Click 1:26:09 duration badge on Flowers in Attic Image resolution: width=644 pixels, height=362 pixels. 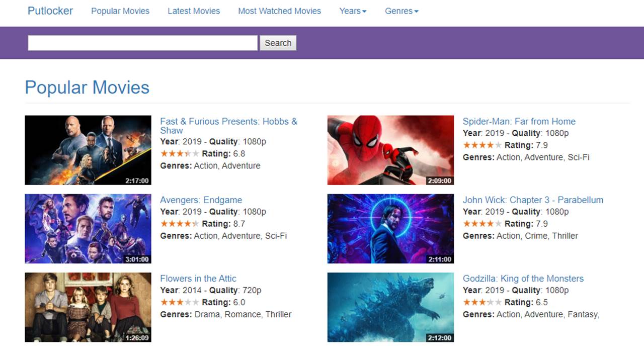coord(137,337)
